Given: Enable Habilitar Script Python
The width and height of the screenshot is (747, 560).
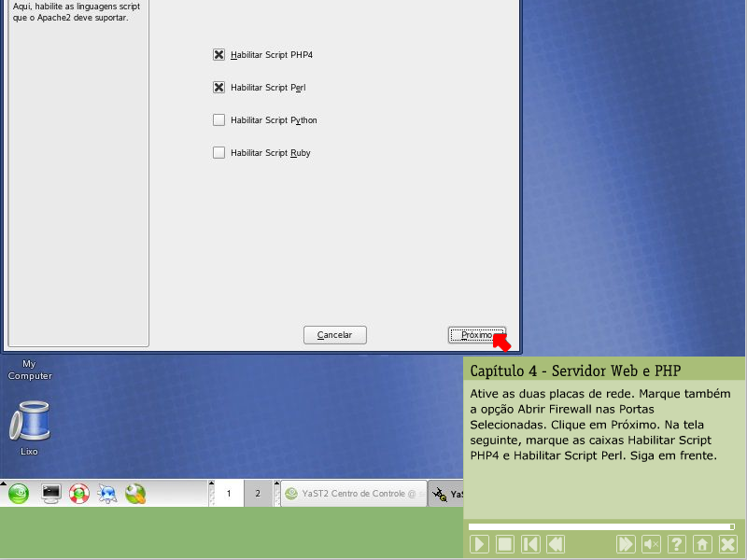Looking at the screenshot, I should click(218, 120).
